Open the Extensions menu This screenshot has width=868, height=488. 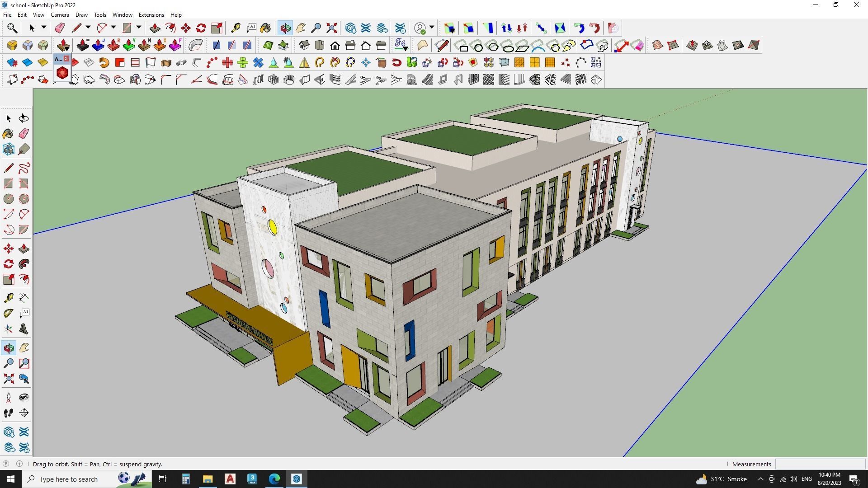click(151, 15)
